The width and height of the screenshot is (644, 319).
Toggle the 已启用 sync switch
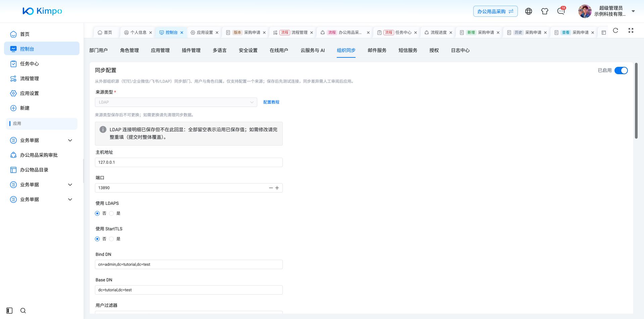pyautogui.click(x=621, y=70)
